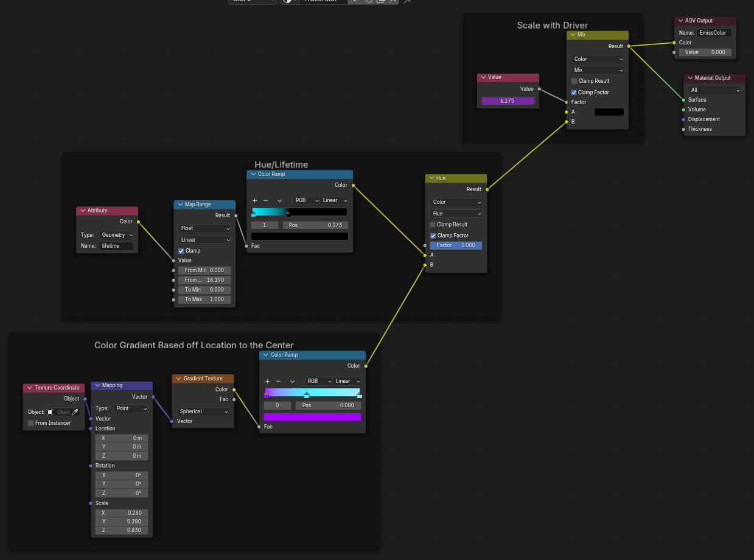Viewport: 754px width, 560px height.
Task: Click the Volume socket on Material Output
Action: (683, 110)
